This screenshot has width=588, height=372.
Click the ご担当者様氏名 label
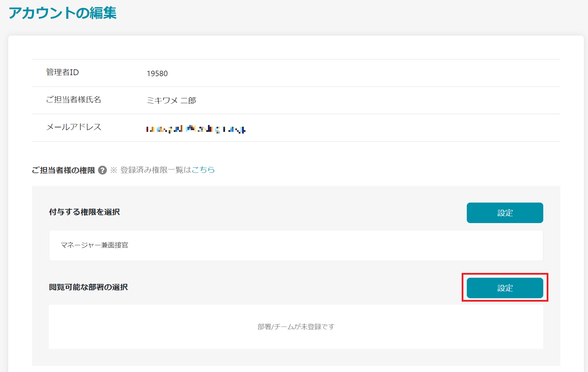click(x=73, y=100)
